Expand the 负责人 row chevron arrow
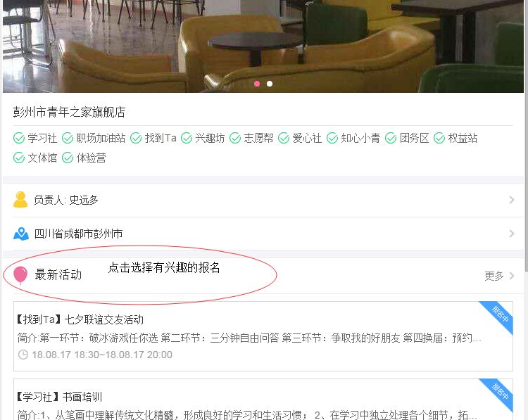The height and width of the screenshot is (420, 528). click(x=512, y=200)
